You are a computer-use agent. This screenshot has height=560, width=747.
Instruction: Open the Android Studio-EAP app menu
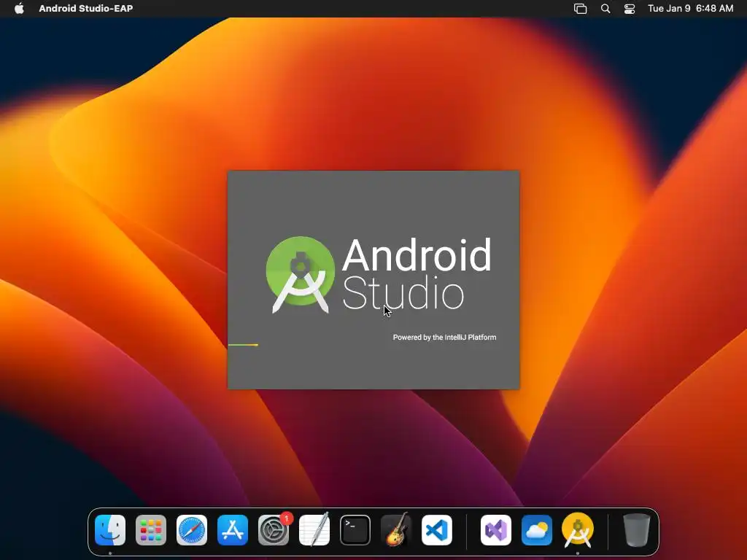tap(86, 9)
